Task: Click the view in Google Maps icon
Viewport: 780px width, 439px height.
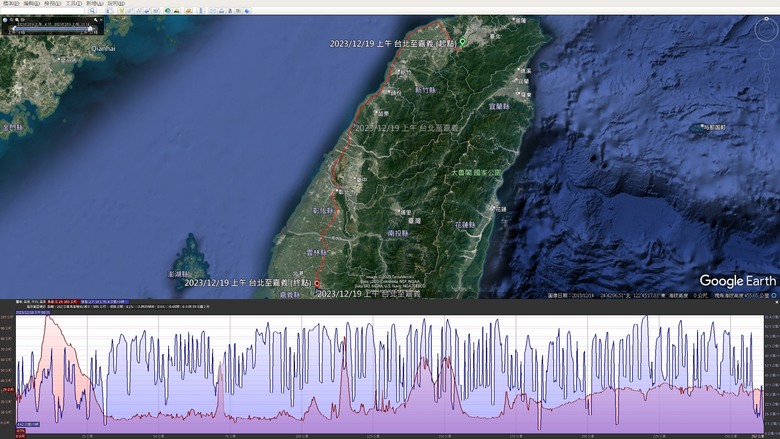Action: tap(238, 10)
